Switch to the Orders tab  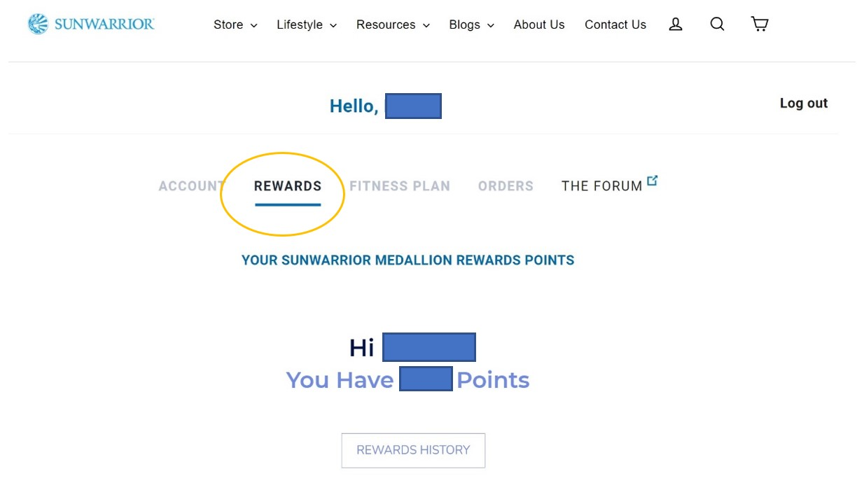pyautogui.click(x=506, y=186)
